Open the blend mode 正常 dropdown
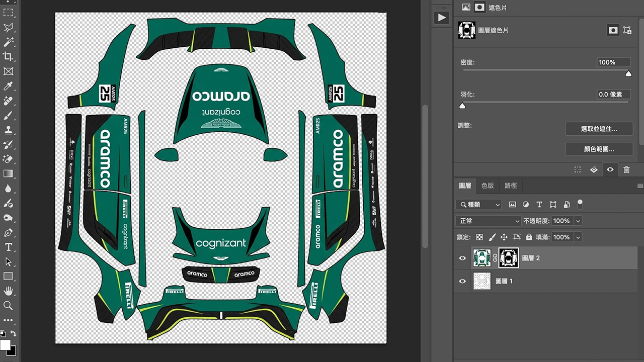This screenshot has width=644, height=362. [x=489, y=221]
